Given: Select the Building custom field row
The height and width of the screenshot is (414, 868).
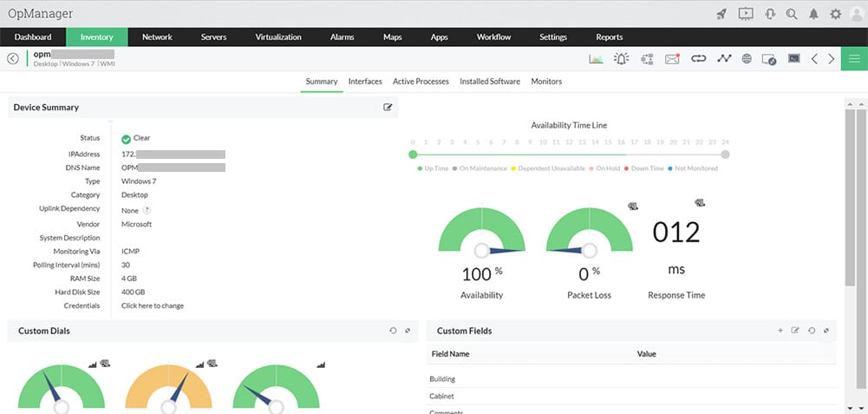Looking at the screenshot, I should [631, 379].
